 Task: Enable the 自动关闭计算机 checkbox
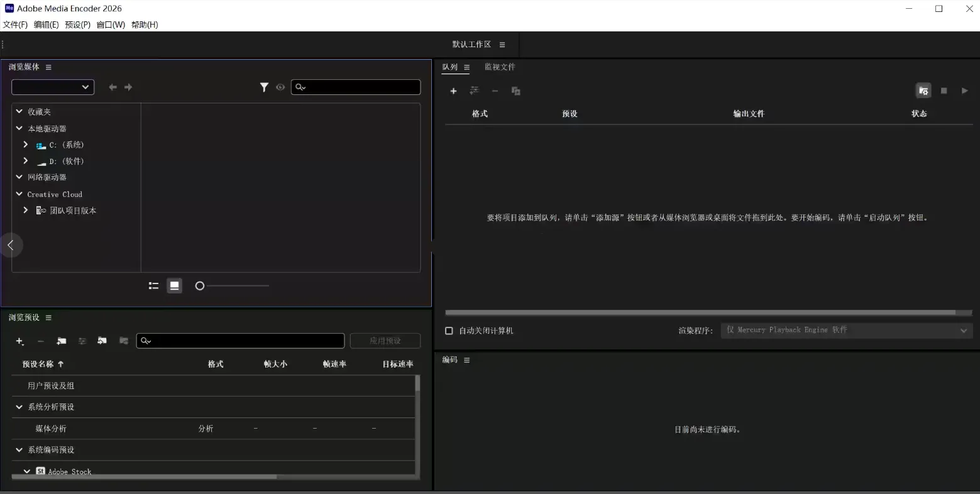[x=449, y=330]
